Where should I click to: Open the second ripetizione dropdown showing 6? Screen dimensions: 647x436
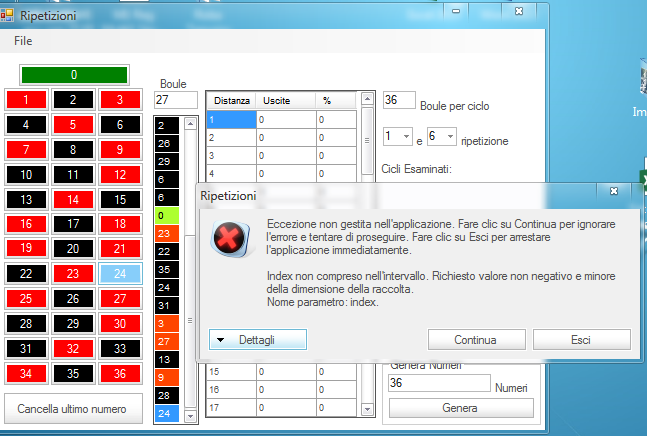click(x=442, y=136)
